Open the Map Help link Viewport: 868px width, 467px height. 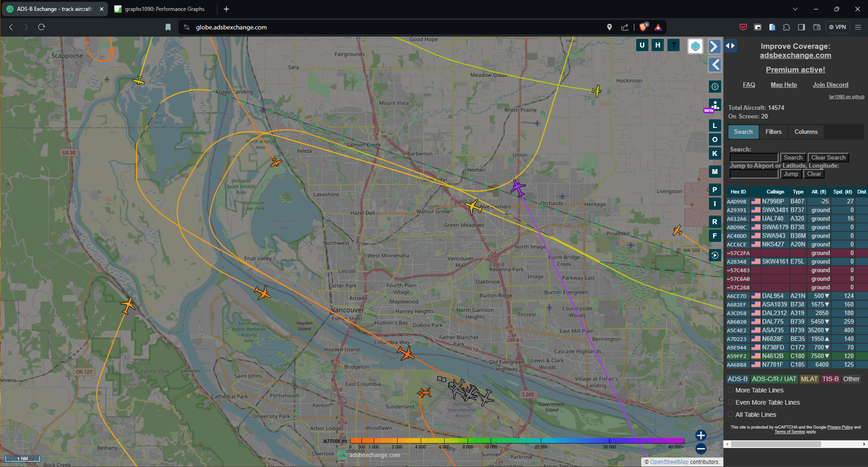[x=784, y=85]
